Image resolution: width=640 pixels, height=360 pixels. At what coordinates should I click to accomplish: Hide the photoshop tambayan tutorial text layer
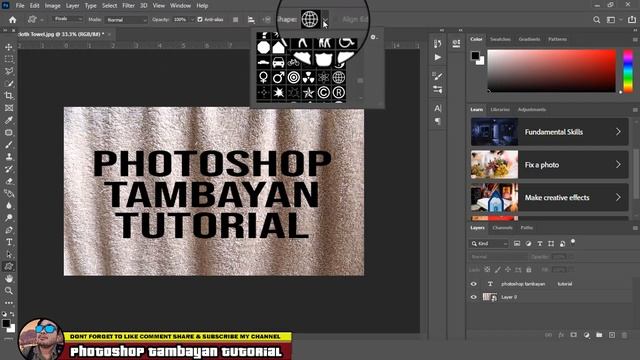point(473,284)
